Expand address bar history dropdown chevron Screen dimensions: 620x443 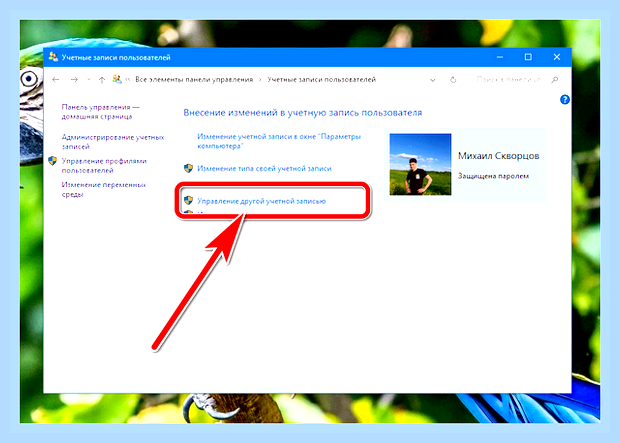click(x=433, y=80)
